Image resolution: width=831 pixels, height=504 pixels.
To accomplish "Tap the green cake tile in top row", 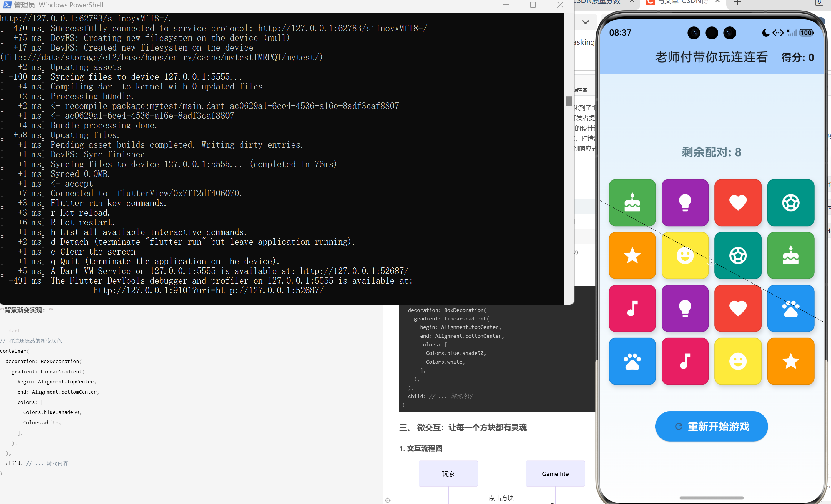I will (x=632, y=202).
